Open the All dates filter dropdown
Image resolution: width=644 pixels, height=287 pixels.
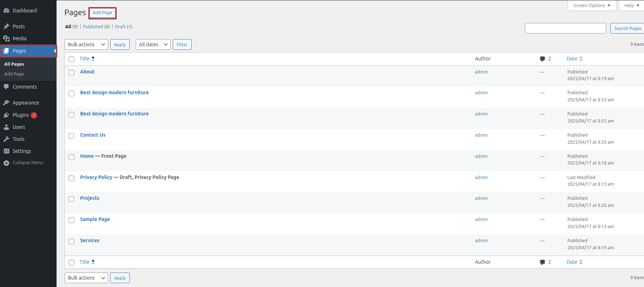tap(153, 44)
